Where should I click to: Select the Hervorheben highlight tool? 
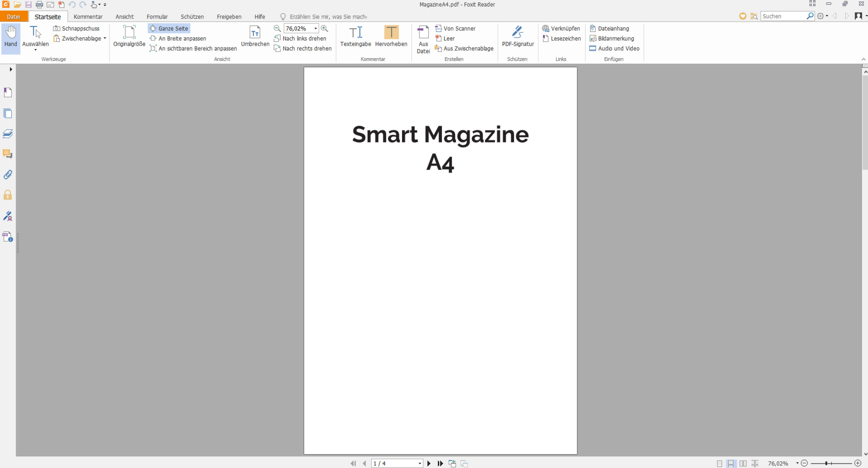391,36
